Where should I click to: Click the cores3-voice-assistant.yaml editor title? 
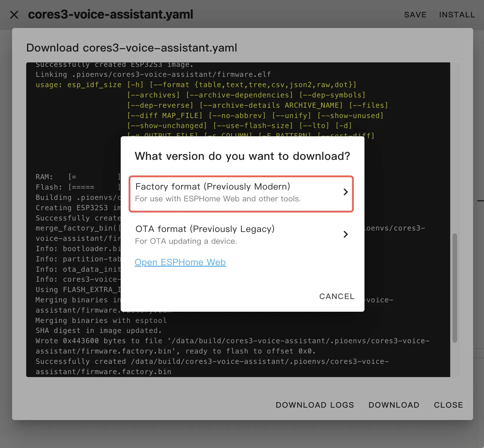(110, 14)
